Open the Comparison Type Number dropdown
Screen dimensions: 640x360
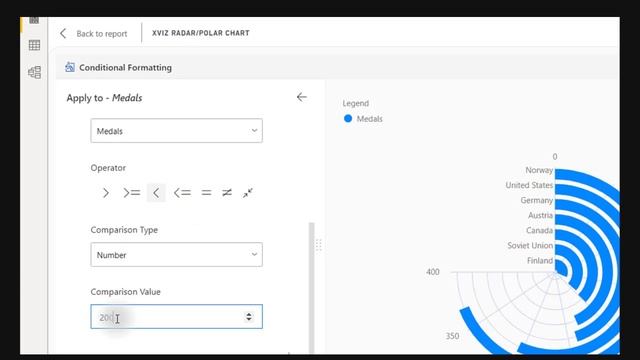(176, 255)
